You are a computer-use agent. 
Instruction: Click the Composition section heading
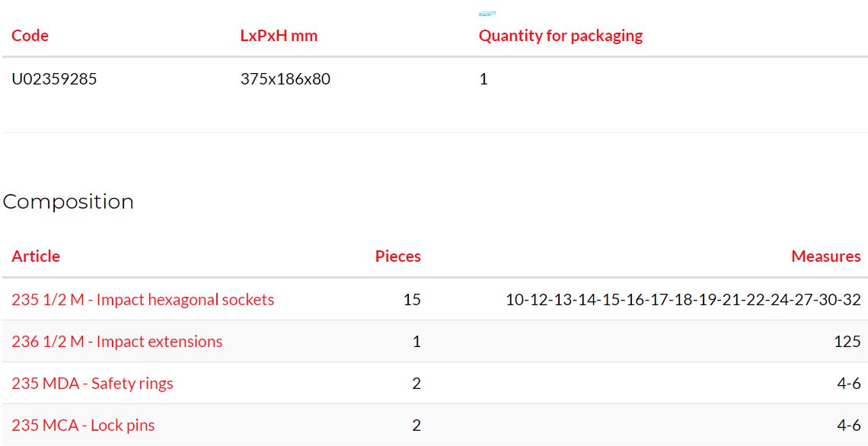point(68,202)
